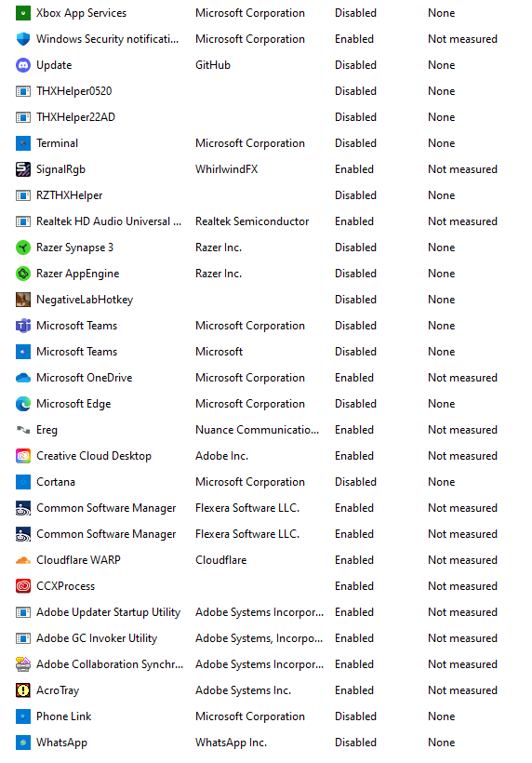532x763 pixels.
Task: Click the Adobe Systems Inc. publisher text
Action: point(243,690)
